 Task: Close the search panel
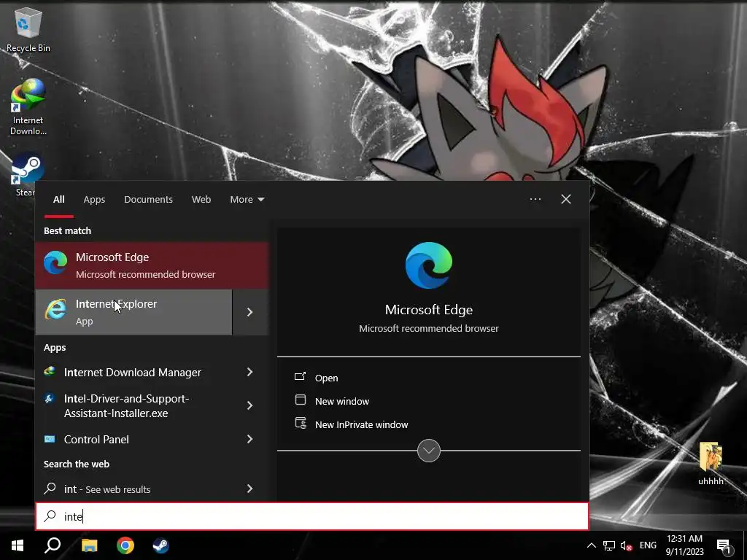(566, 199)
